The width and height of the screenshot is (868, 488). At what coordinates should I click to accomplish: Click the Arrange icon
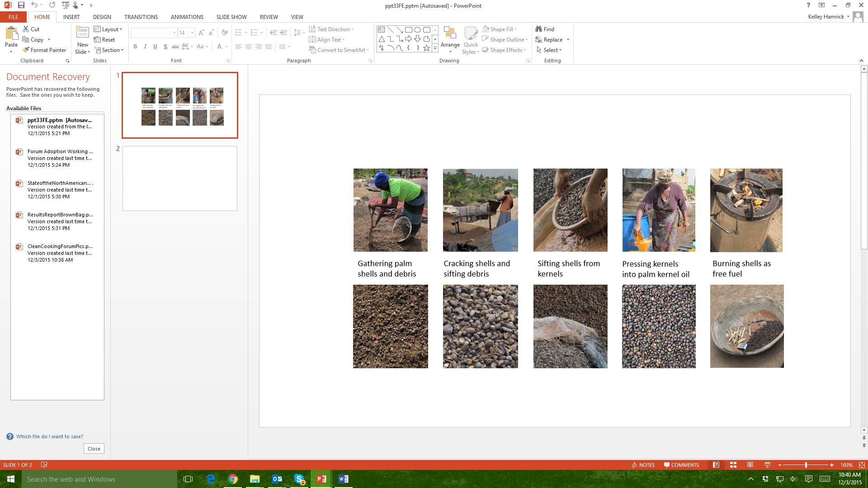pyautogui.click(x=450, y=34)
